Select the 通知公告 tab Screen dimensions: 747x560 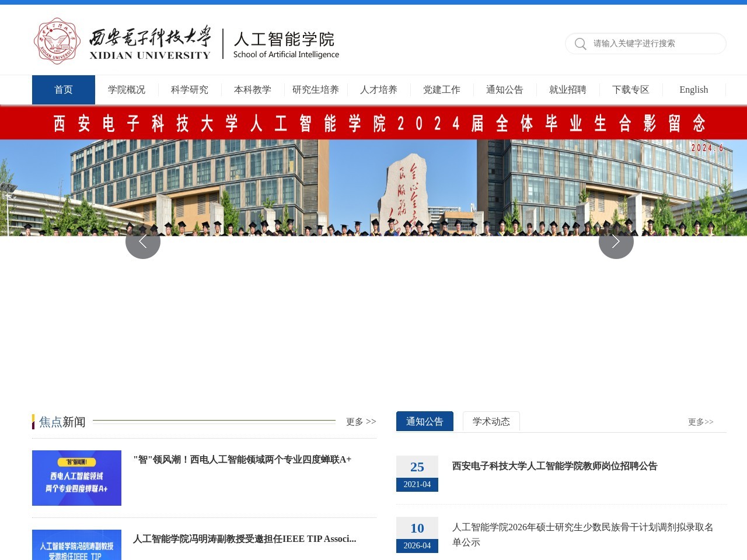tap(424, 421)
